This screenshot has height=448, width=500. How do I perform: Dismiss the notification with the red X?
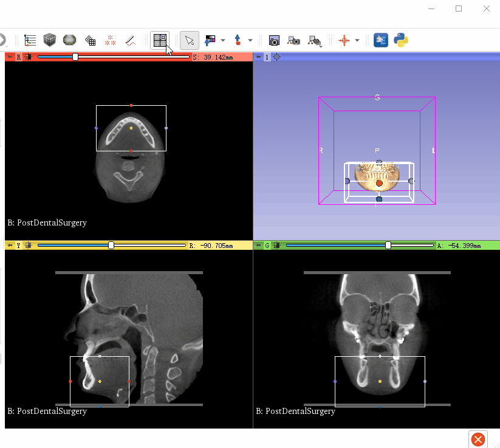[x=478, y=439]
